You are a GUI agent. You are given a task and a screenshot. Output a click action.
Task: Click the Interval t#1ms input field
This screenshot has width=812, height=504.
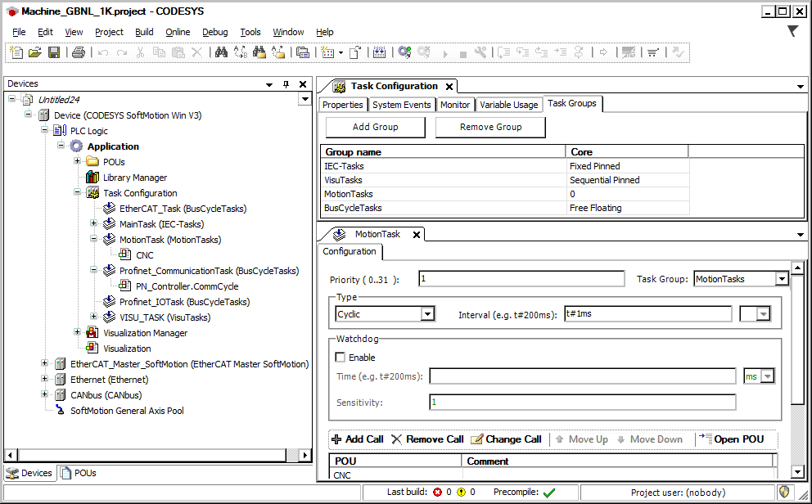pos(647,314)
